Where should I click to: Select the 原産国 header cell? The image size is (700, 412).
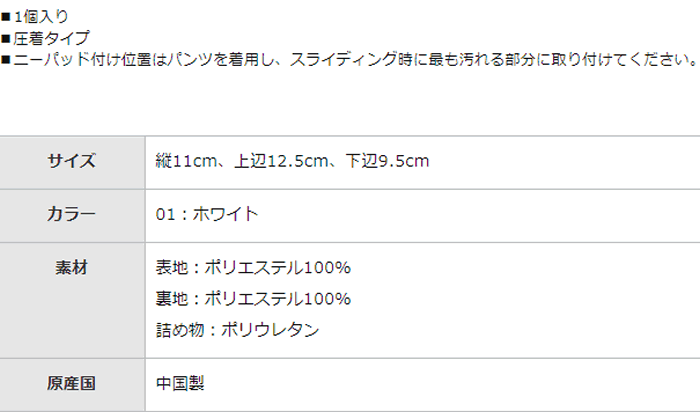pos(71,383)
